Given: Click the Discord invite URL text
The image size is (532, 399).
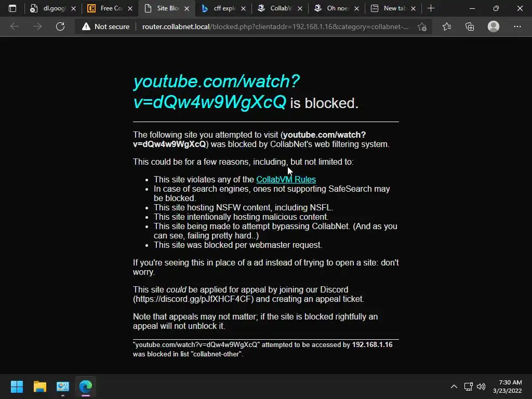Looking at the screenshot, I should pyautogui.click(x=193, y=299).
